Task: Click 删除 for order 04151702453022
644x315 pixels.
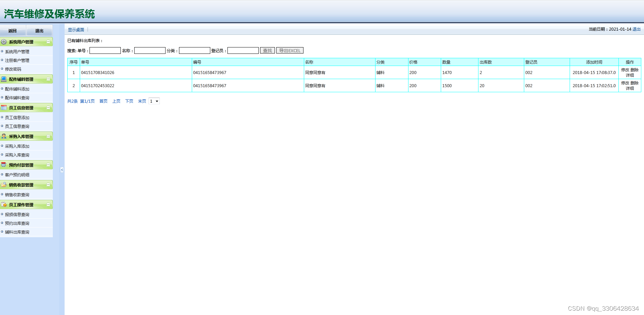Action: (x=634, y=83)
